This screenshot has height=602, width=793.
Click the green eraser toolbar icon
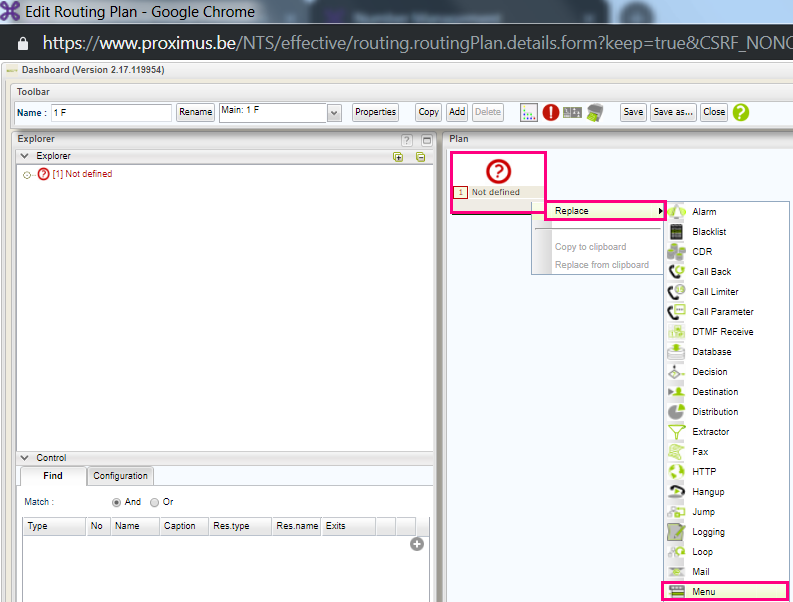[x=594, y=113]
